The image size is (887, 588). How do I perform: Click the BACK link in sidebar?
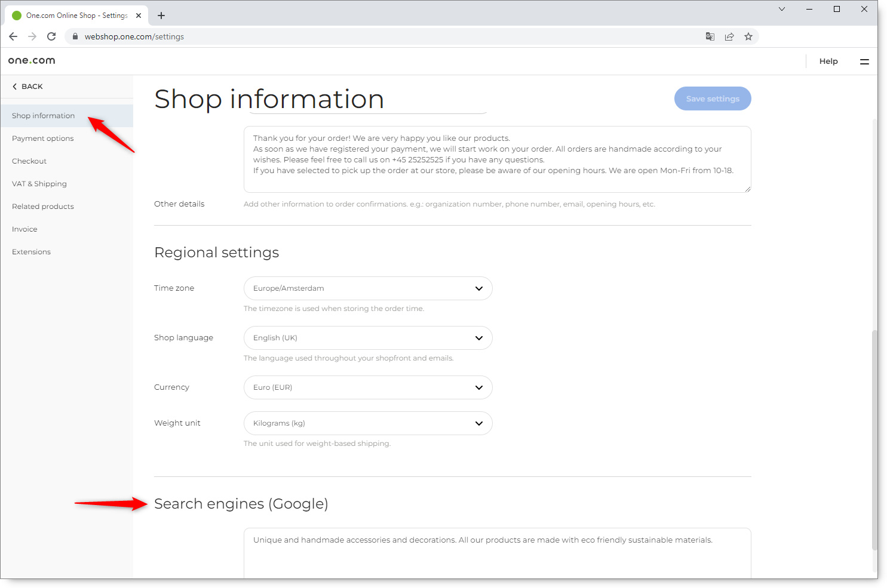click(27, 87)
